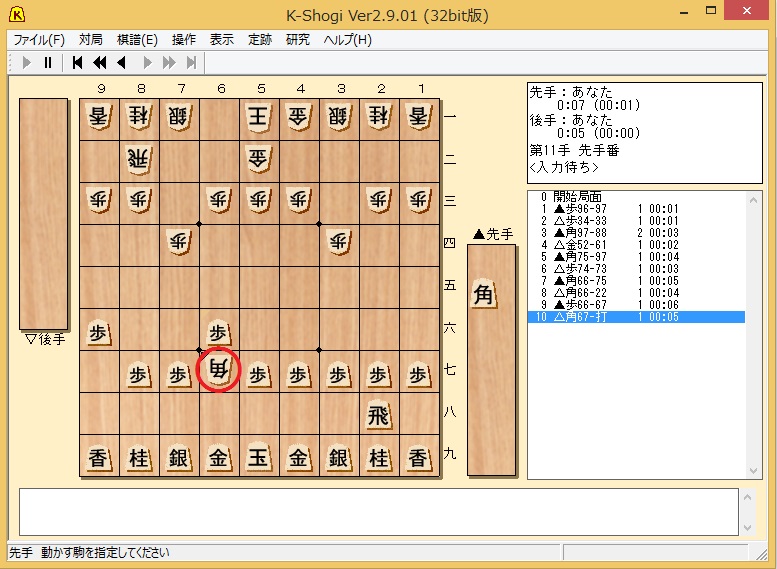Select move 3 ▲角97-88 in the list
The height and width of the screenshot is (569, 777).
[636, 232]
